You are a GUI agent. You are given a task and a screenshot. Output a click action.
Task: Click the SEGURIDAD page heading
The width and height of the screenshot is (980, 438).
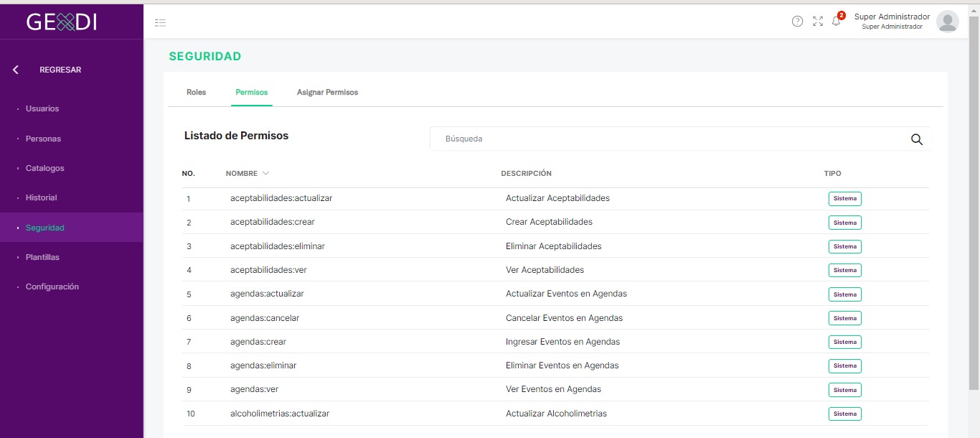pyautogui.click(x=205, y=56)
